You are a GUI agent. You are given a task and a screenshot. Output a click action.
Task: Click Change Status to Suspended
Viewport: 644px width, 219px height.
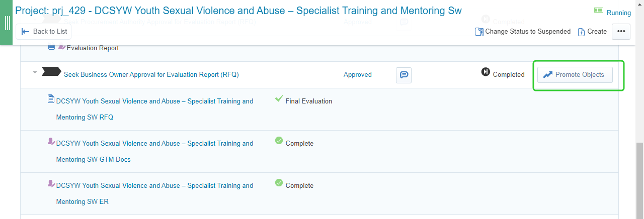tap(523, 31)
